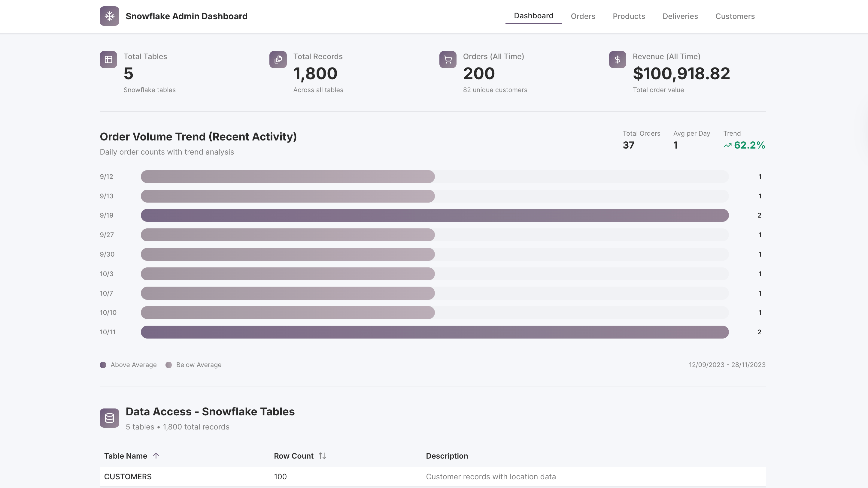Switch to the Products tab
Screen dimensions: 868x488
[x=629, y=16]
